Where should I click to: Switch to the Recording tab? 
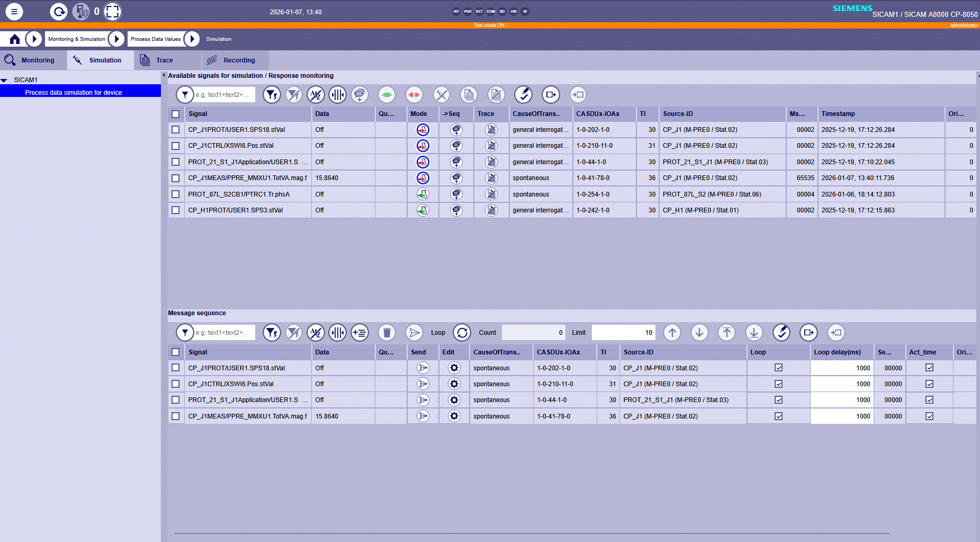[239, 60]
